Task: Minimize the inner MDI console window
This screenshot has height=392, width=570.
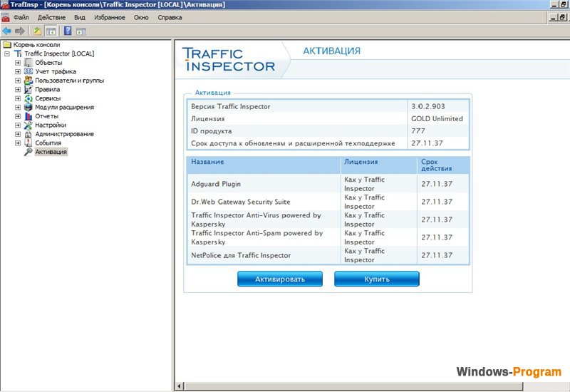Action: click(553, 17)
